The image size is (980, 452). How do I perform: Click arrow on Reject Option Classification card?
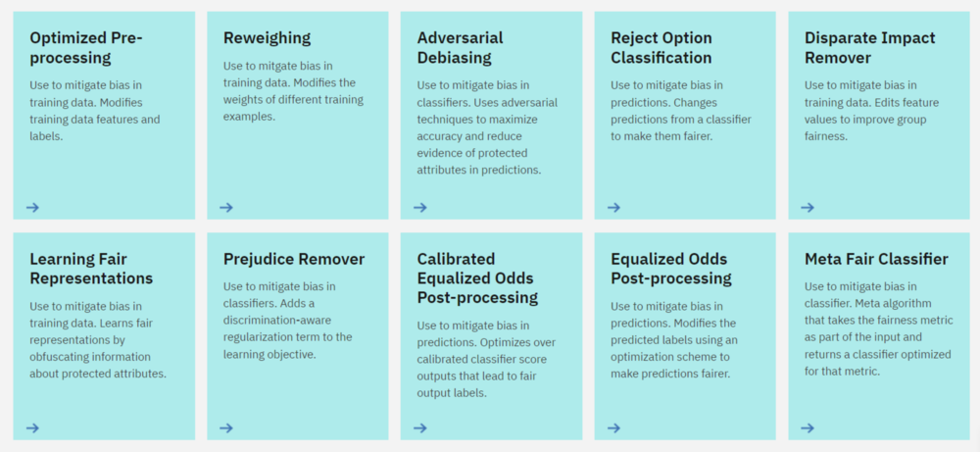(x=613, y=207)
